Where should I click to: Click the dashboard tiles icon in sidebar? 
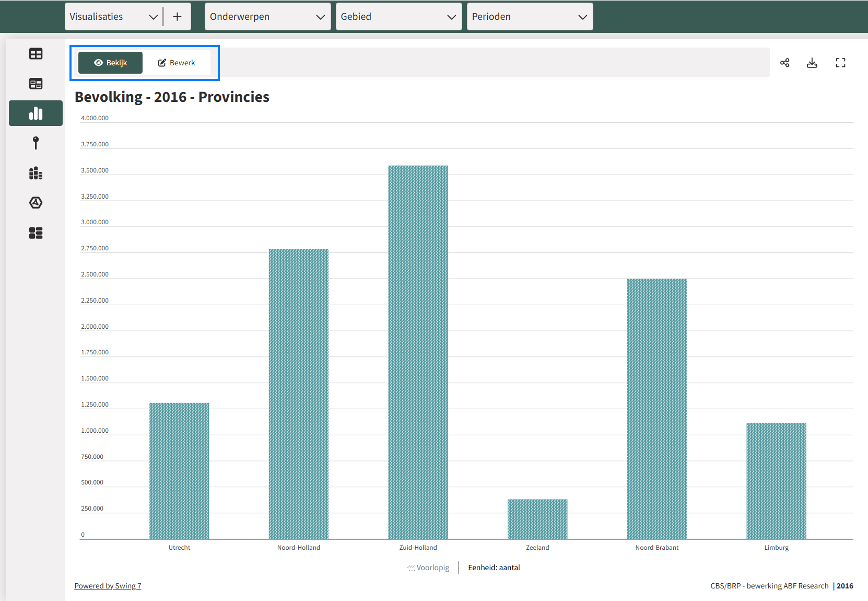(36, 233)
